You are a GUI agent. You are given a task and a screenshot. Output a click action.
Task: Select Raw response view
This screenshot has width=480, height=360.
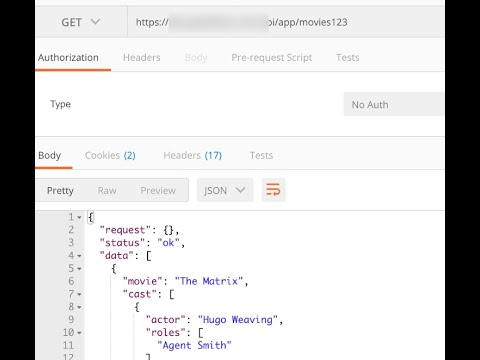point(107,191)
